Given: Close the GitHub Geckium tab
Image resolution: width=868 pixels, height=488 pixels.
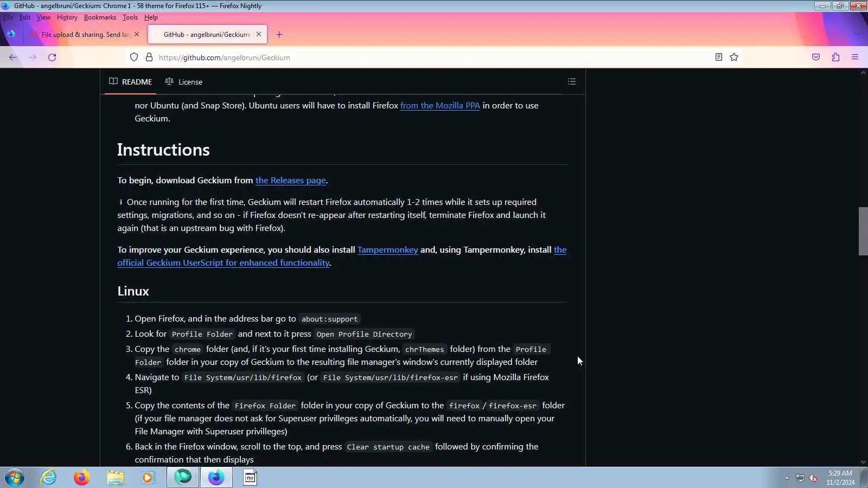Looking at the screenshot, I should [259, 34].
